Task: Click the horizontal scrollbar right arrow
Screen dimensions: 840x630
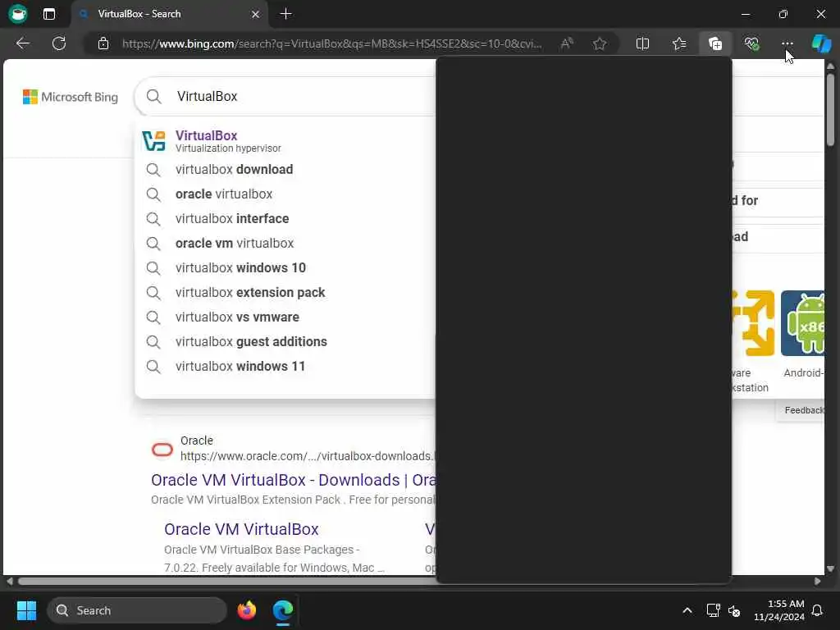Action: (818, 582)
